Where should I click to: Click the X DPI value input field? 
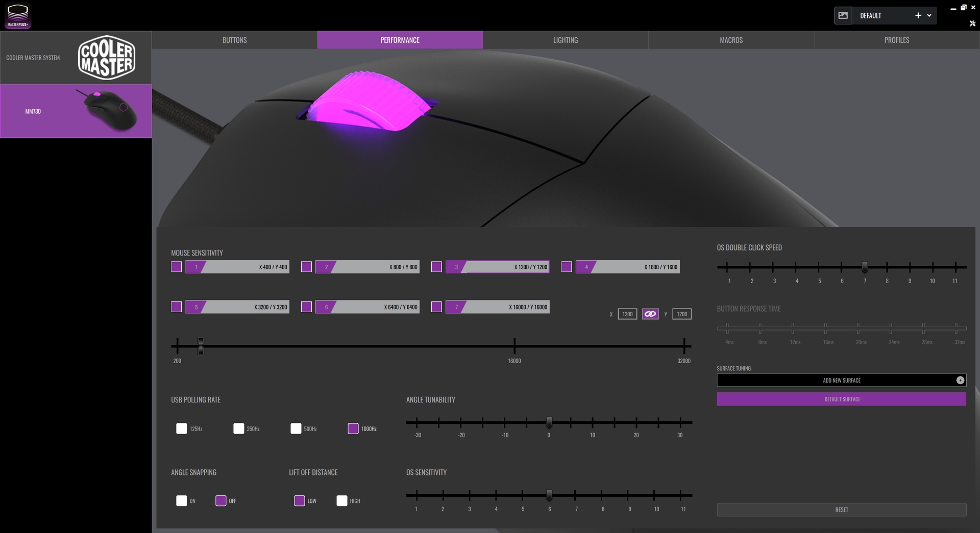pyautogui.click(x=627, y=314)
